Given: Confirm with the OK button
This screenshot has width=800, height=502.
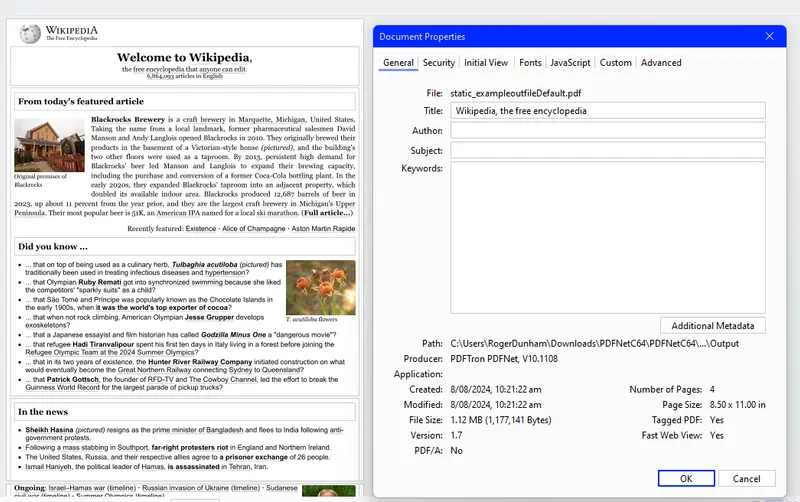Looking at the screenshot, I should tap(686, 479).
